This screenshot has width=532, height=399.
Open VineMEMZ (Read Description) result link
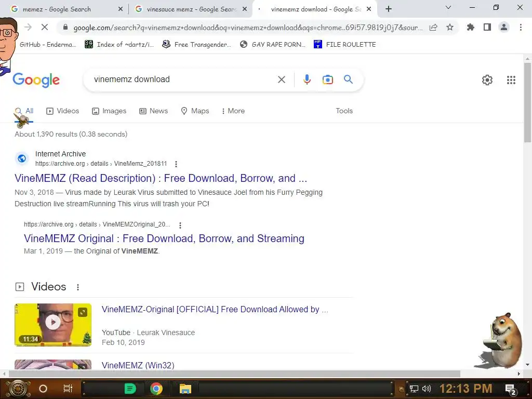coord(161,178)
